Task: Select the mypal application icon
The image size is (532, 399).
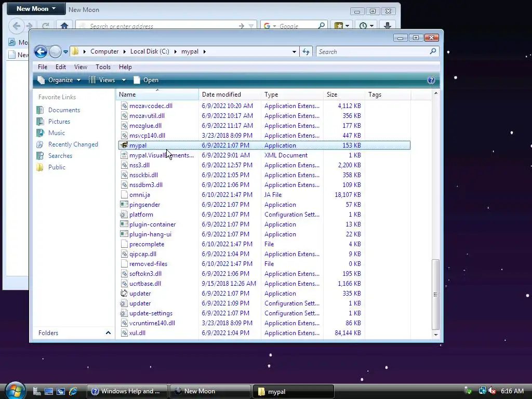Action: (x=124, y=145)
